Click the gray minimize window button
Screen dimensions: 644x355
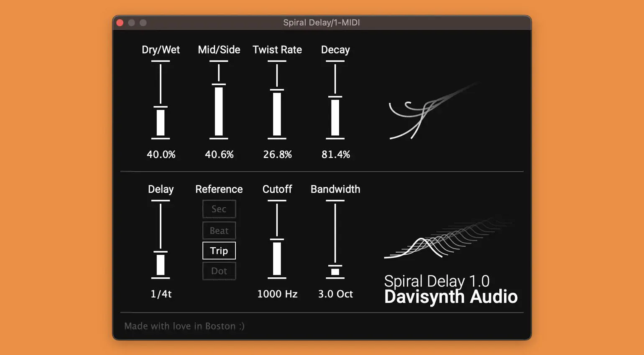[131, 23]
